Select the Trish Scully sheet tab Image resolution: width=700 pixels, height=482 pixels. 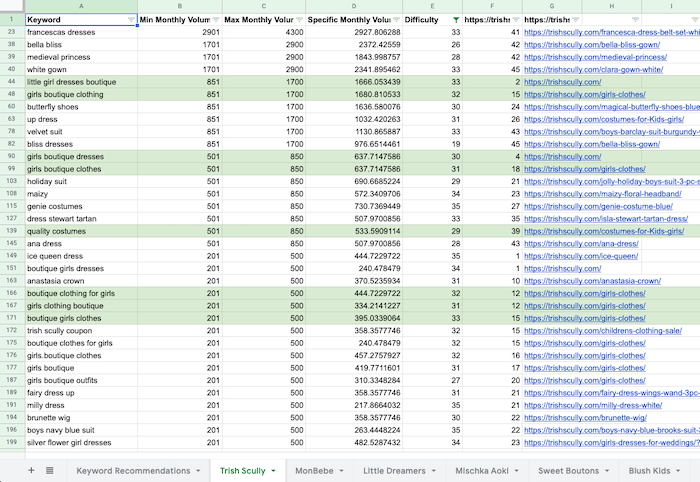[x=242, y=471]
